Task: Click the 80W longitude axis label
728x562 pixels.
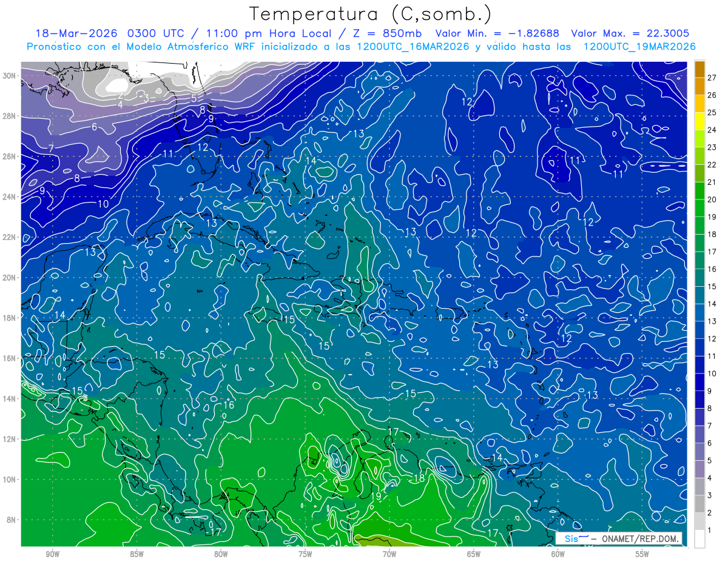Action: click(221, 554)
